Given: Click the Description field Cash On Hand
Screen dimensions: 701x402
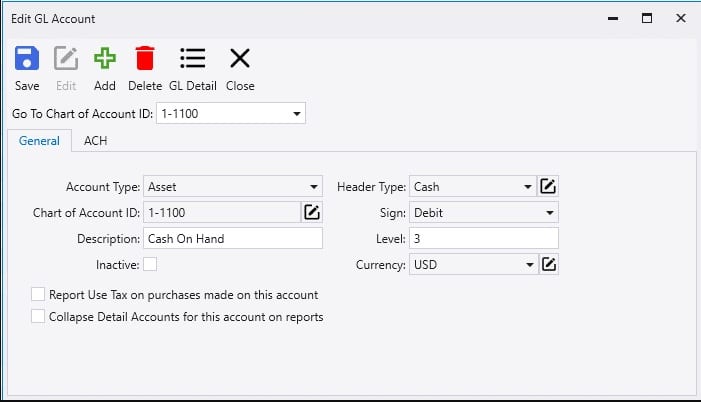Looking at the screenshot, I should coord(232,238).
